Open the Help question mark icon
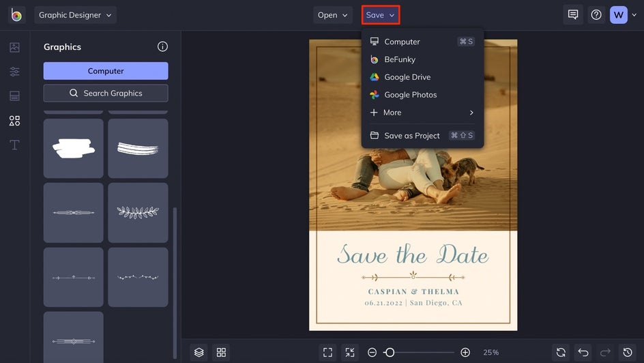The width and height of the screenshot is (644, 363). 596,15
